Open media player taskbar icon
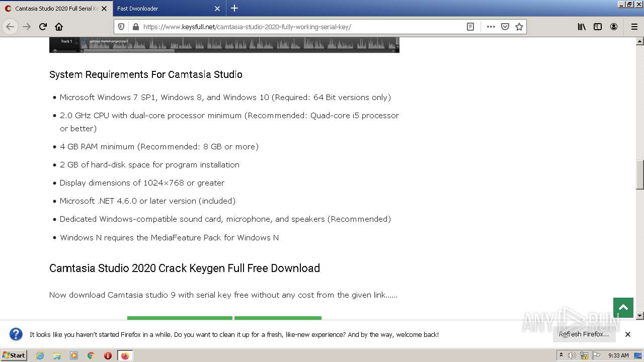 click(74, 355)
